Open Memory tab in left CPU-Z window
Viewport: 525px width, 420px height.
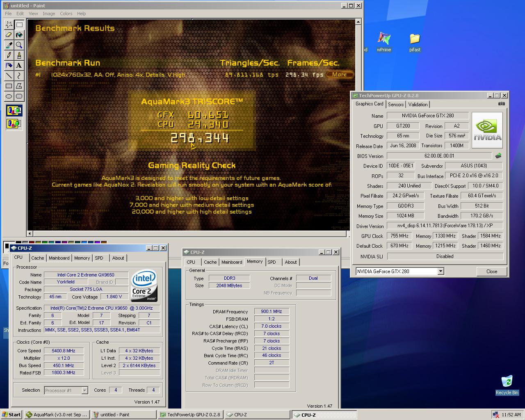[82, 258]
